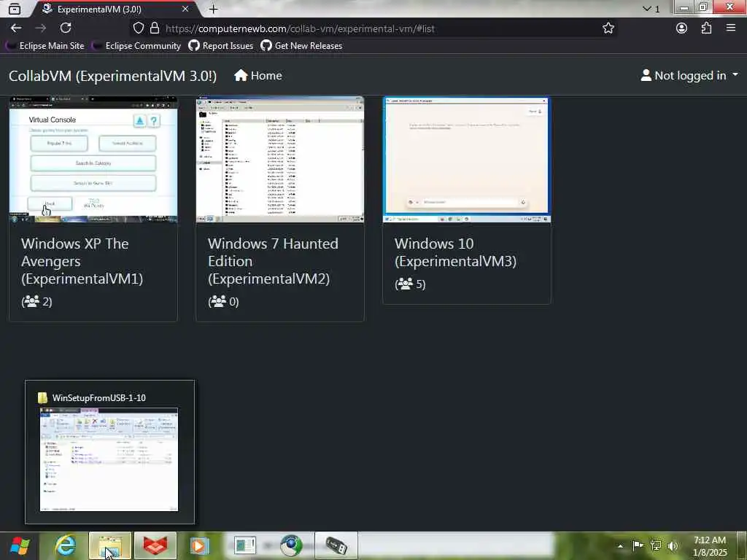747x560 pixels.
Task: Open the Windows 10 ExperimentalVM3 thumbnail
Action: 467,160
